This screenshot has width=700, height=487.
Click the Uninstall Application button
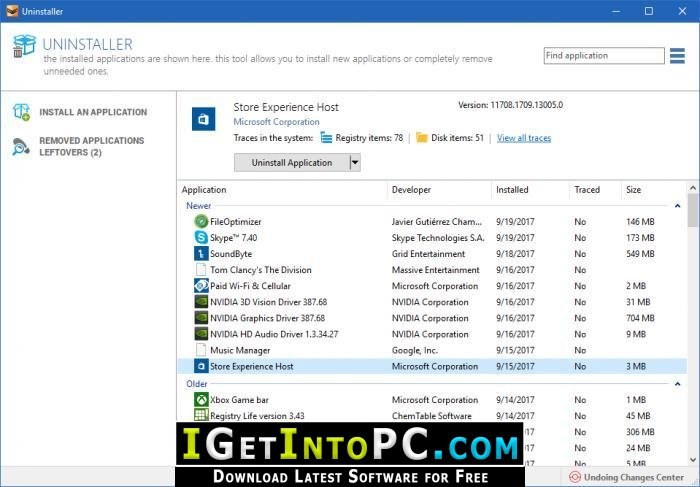[x=292, y=162]
